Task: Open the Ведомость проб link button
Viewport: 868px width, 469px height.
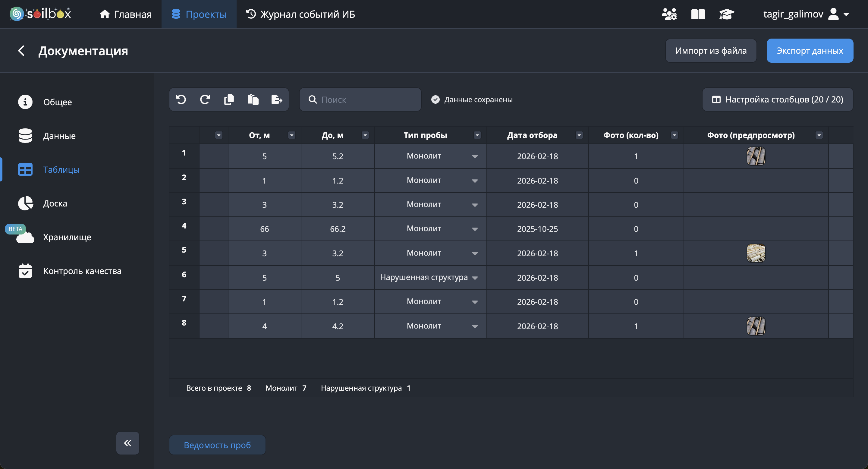Action: 217,445
